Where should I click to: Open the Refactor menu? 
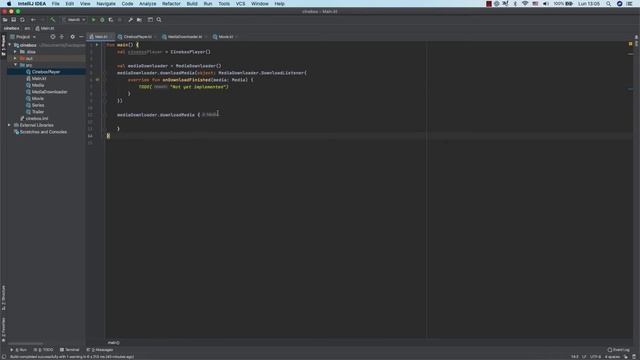[x=171, y=4]
